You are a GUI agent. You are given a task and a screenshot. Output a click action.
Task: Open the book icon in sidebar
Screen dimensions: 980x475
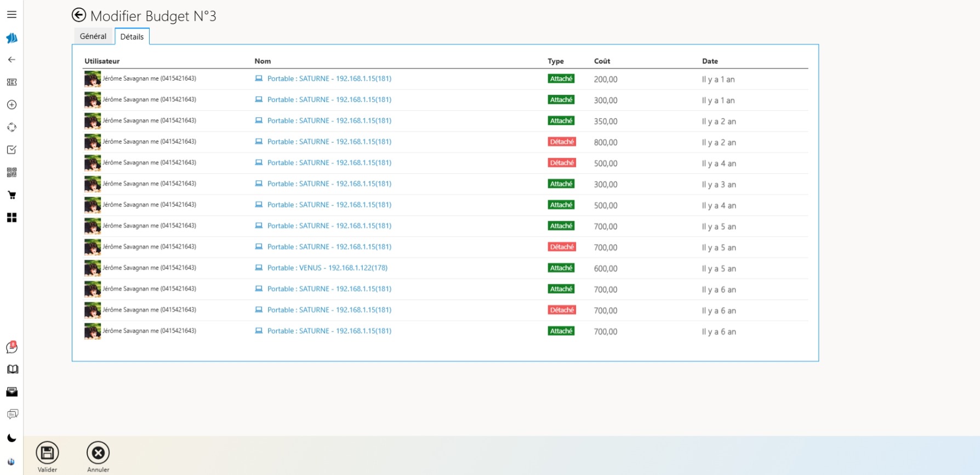coord(12,369)
